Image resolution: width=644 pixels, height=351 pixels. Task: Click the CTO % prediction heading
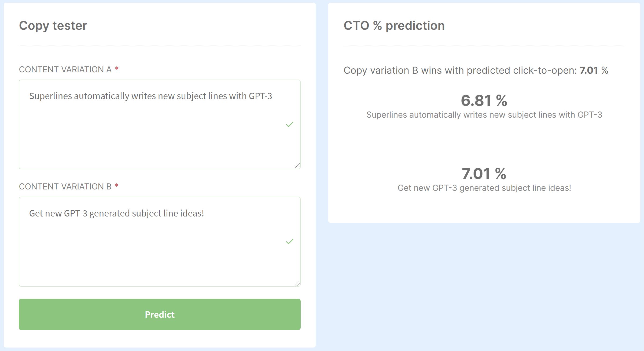pyautogui.click(x=394, y=26)
